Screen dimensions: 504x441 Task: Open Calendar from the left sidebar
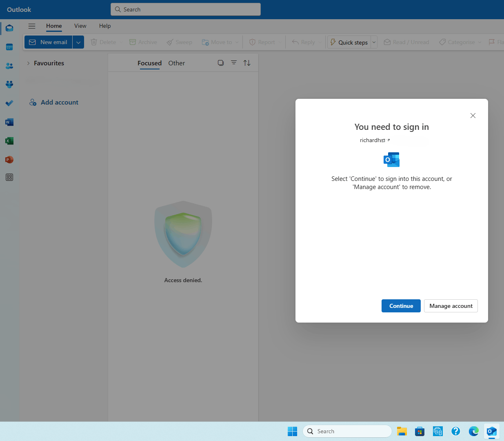click(x=9, y=47)
